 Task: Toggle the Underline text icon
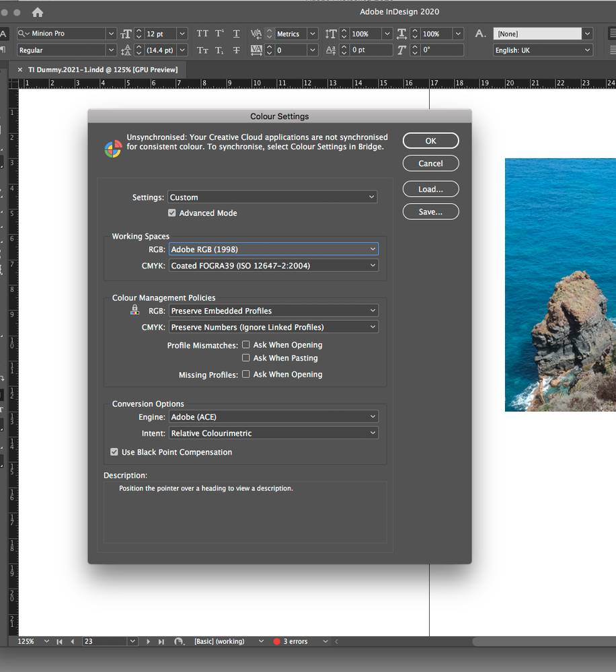pos(237,34)
